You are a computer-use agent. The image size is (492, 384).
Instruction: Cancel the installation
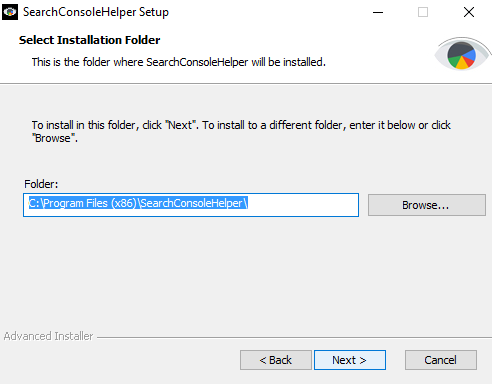click(441, 360)
